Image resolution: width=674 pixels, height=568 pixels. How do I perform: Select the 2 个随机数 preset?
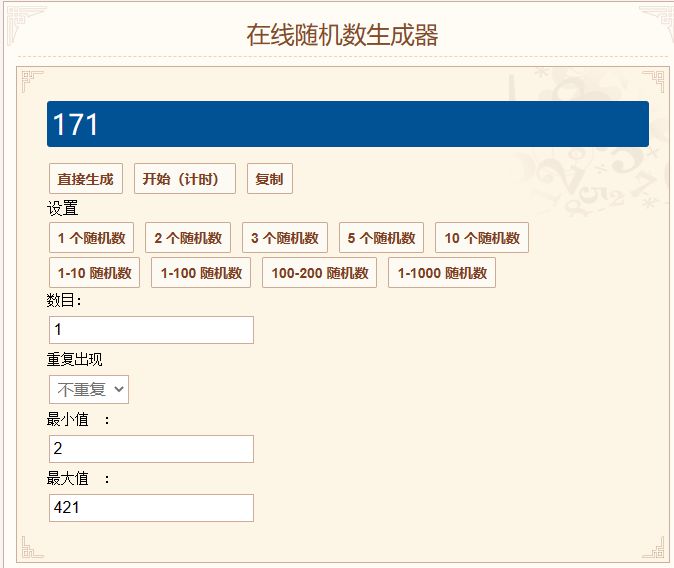188,237
